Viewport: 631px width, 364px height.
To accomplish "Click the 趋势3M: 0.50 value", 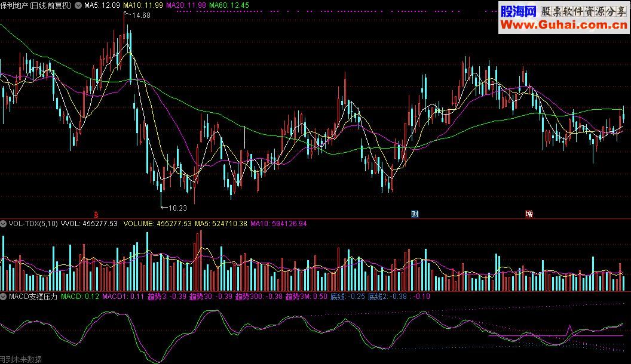I will click(307, 297).
